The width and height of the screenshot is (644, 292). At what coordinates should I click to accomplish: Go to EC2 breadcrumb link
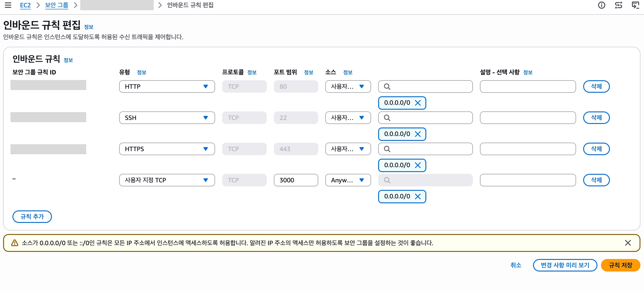(x=25, y=5)
